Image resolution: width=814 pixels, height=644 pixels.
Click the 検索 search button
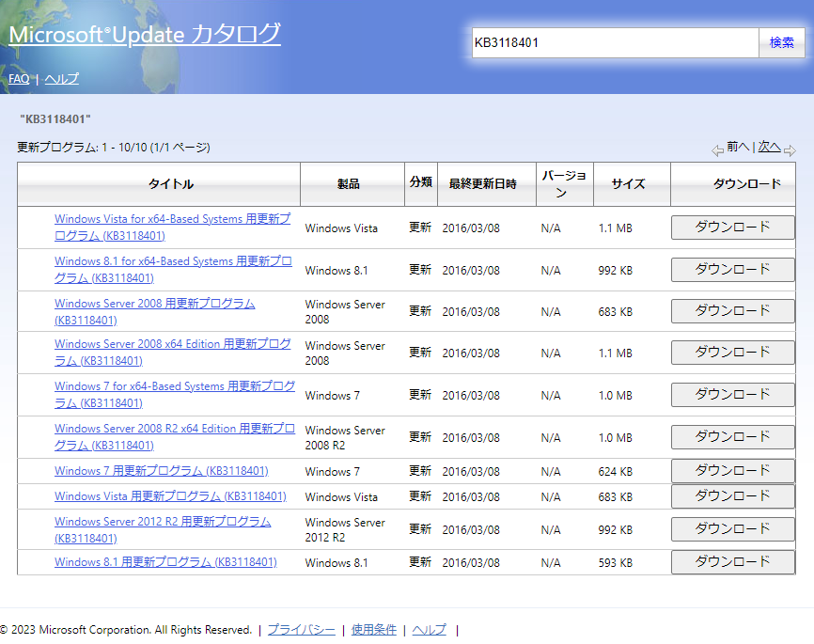(x=782, y=42)
